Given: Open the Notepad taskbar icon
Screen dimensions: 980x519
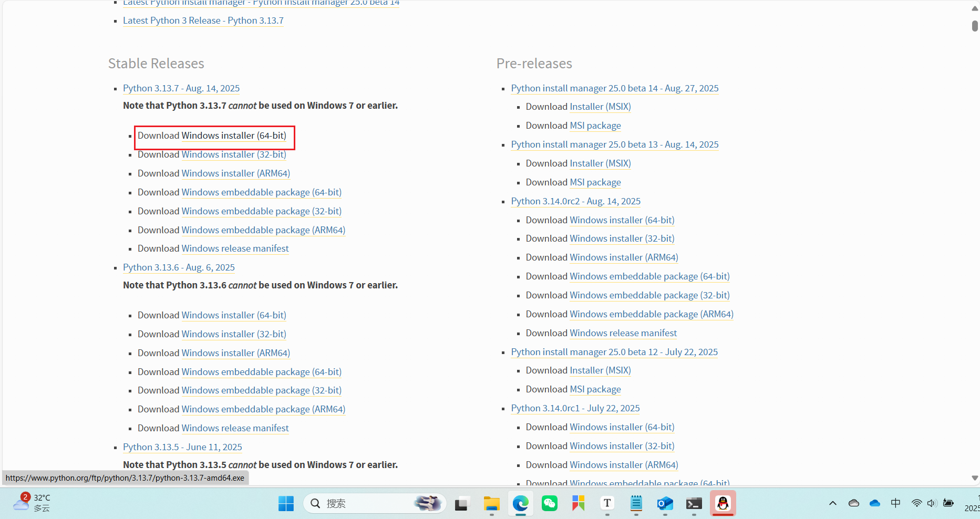Looking at the screenshot, I should tap(636, 504).
